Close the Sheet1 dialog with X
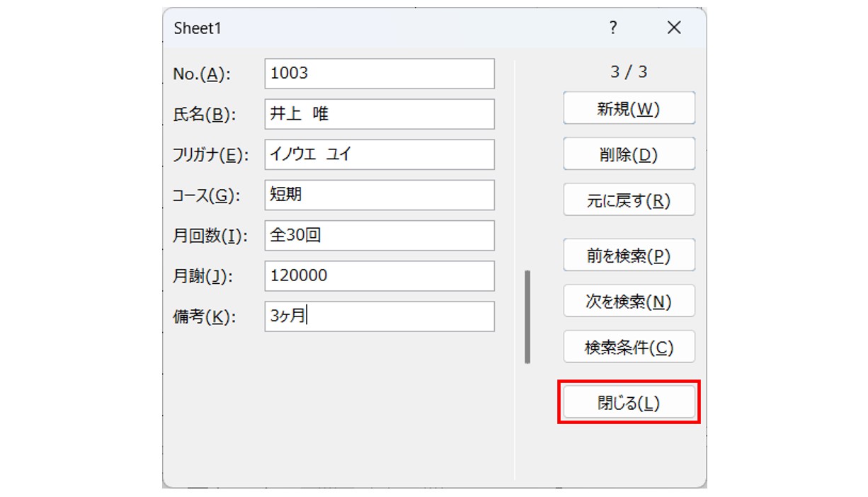The height and width of the screenshot is (497, 868). click(x=674, y=28)
